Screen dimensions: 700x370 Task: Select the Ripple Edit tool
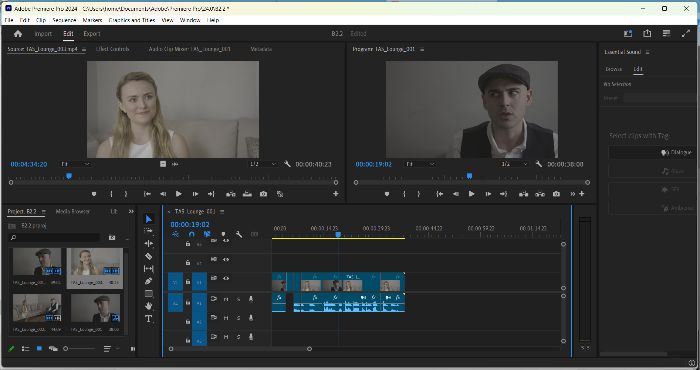pos(149,243)
